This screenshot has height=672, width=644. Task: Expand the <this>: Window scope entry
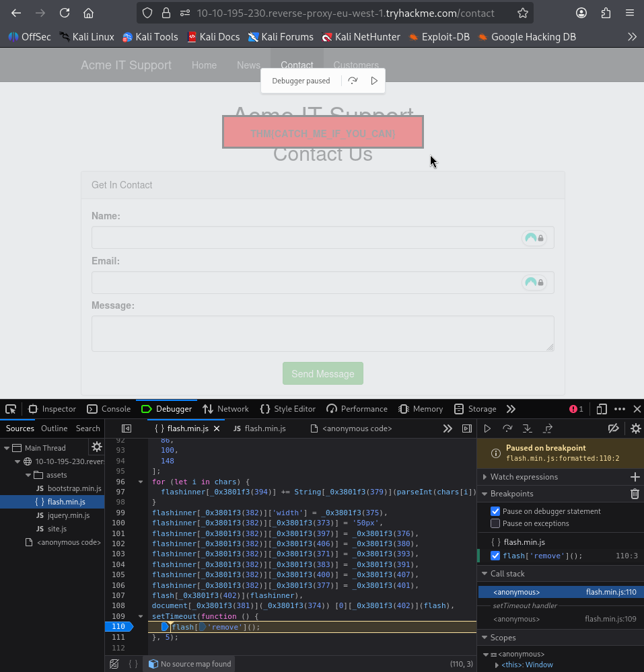(497, 665)
